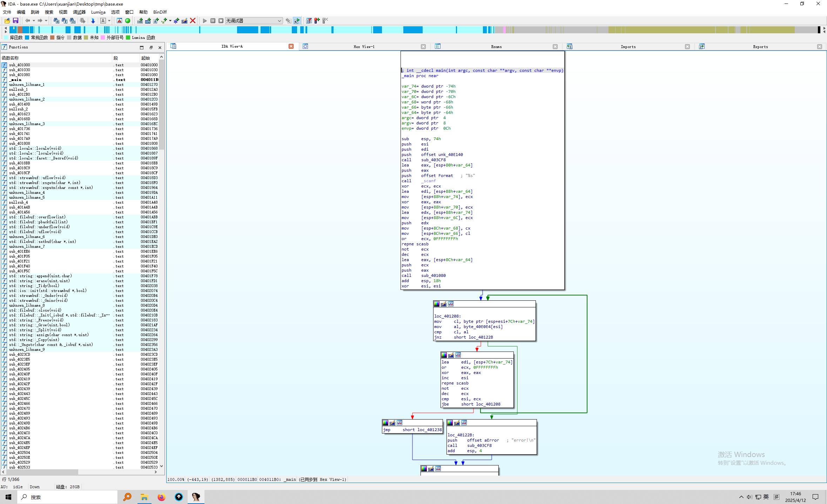Expand the back navigation history arrow
This screenshot has width=827, height=504.
click(x=34, y=21)
